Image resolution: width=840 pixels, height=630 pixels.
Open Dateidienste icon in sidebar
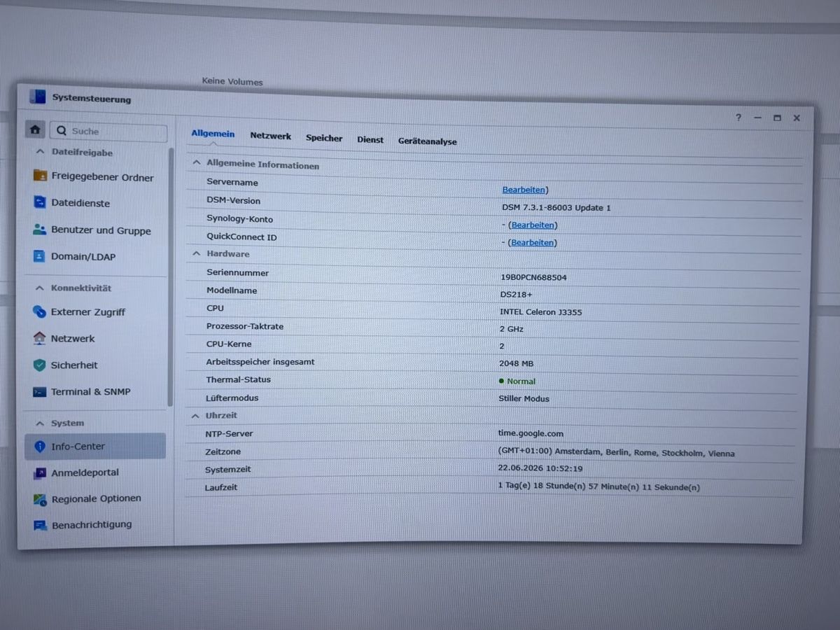coord(40,202)
